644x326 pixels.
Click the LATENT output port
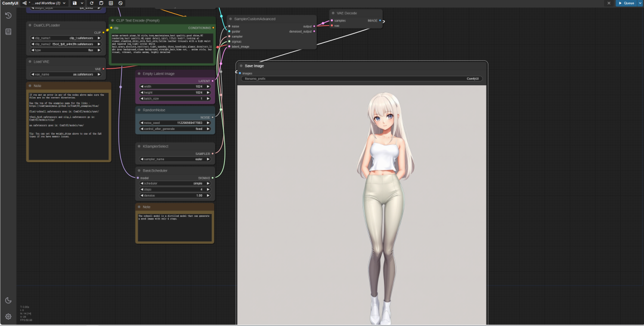[x=212, y=81]
